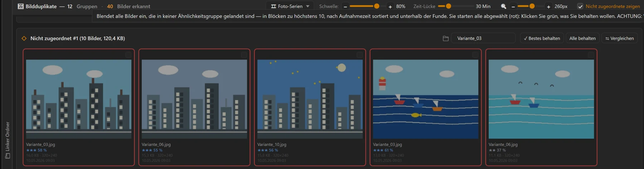Reduce thumbnail size with the minus button

513,6
